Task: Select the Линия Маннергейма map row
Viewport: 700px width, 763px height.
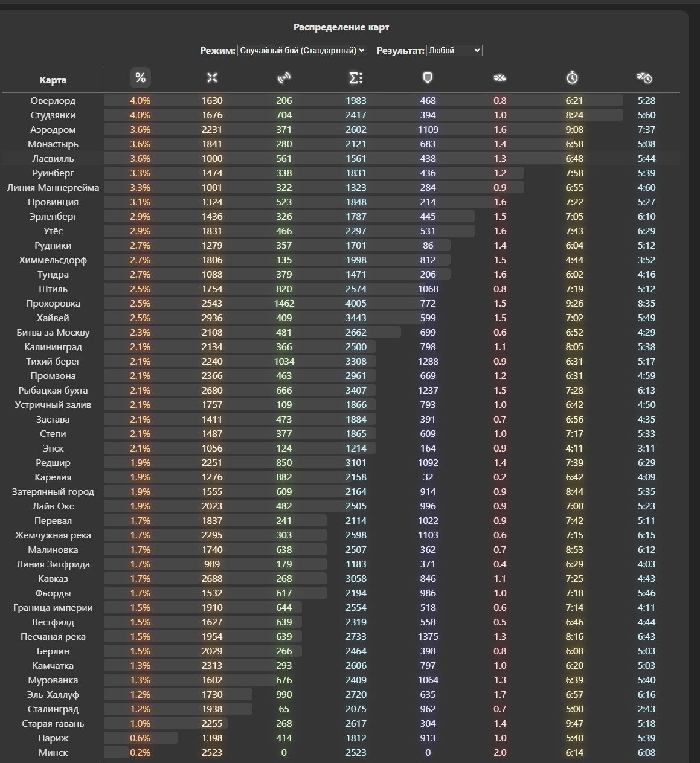Action: (341, 187)
